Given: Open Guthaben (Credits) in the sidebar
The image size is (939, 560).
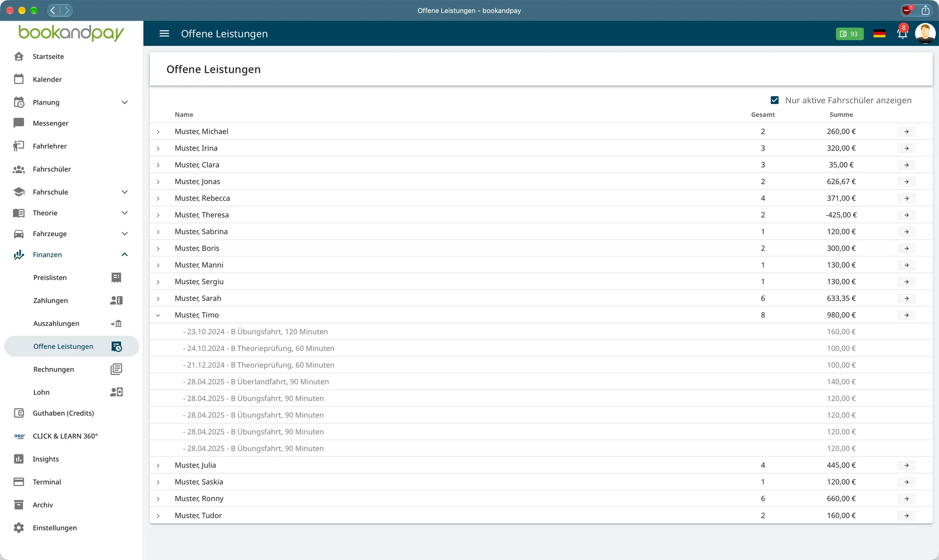Looking at the screenshot, I should [63, 413].
